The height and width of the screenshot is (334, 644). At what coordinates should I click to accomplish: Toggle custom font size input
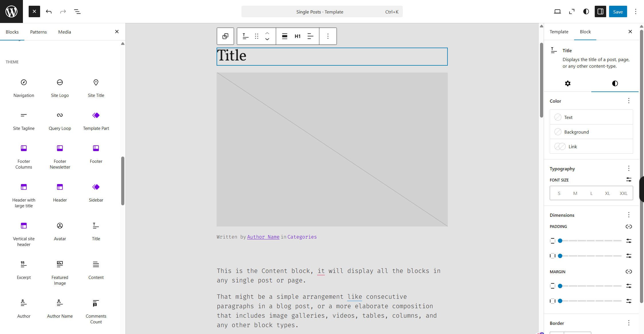tap(629, 180)
